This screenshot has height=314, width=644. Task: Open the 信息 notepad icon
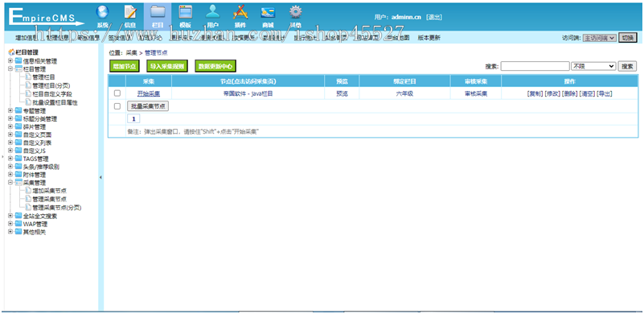point(130,12)
